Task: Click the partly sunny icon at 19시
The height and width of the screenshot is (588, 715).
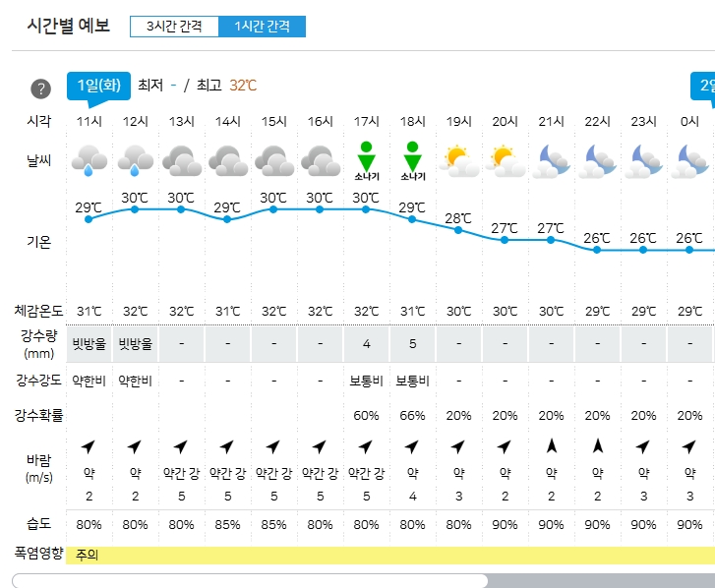Action: coord(458,159)
